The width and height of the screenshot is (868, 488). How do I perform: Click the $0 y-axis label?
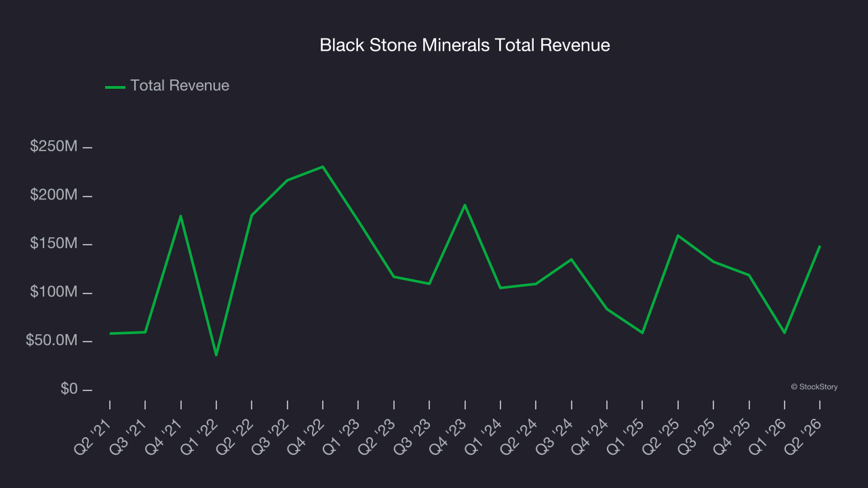pyautogui.click(x=69, y=390)
